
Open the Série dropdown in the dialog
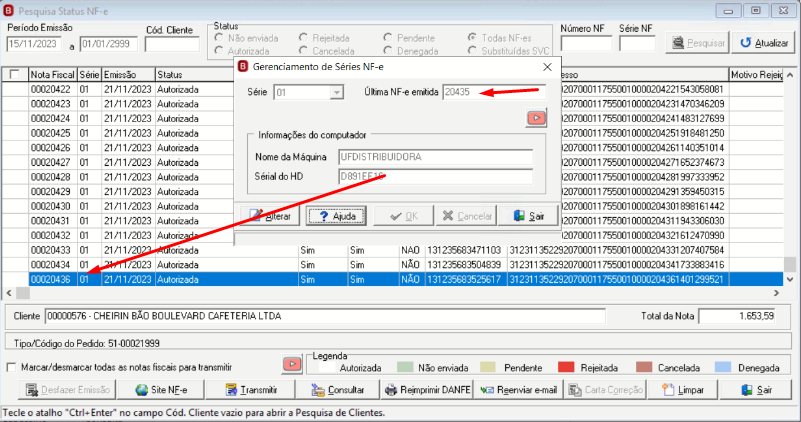pyautogui.click(x=336, y=92)
